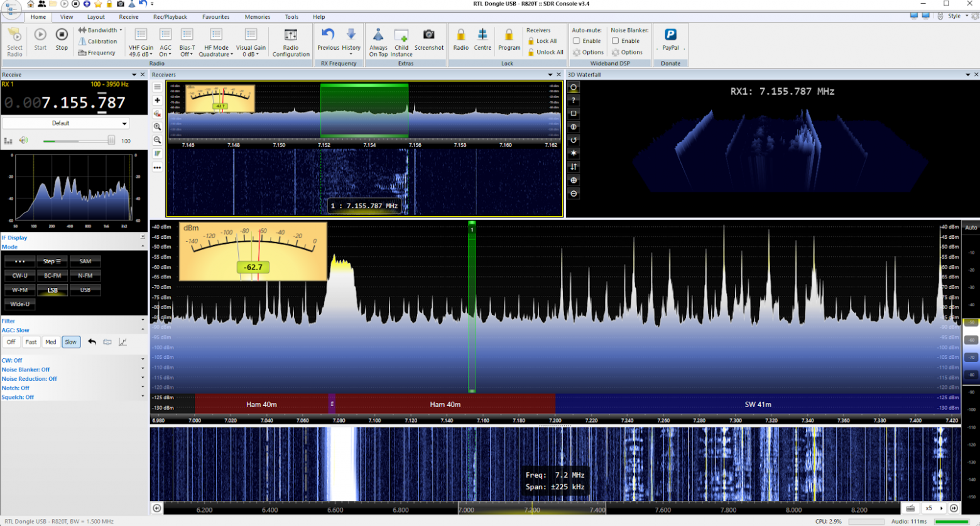This screenshot has height=526, width=980.
Task: Enable the Noise Blanker checkbox
Action: 616,41
